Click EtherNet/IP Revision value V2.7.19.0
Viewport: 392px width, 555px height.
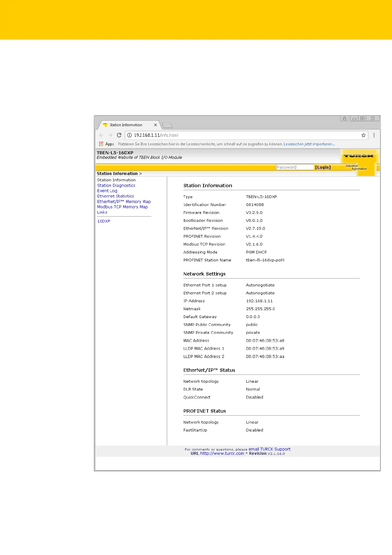pyautogui.click(x=255, y=228)
